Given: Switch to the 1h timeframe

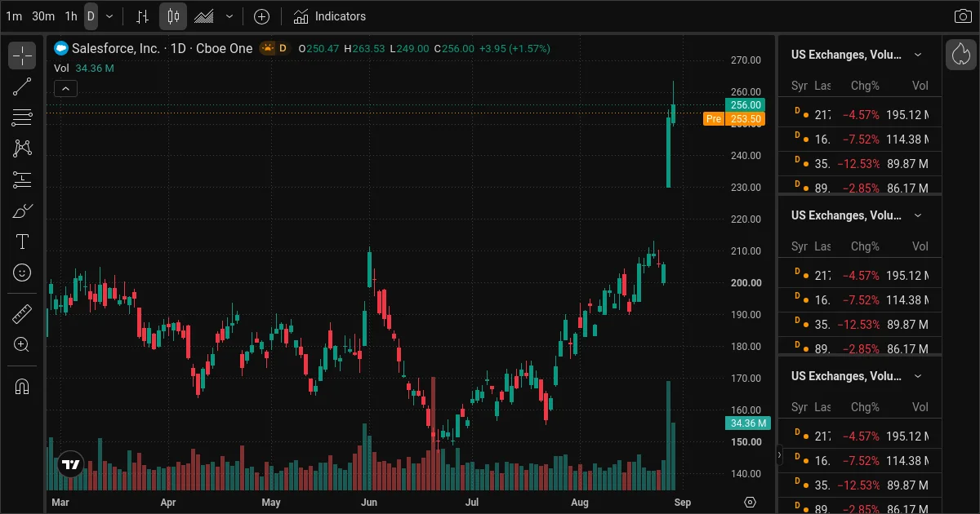Looking at the screenshot, I should (72, 16).
